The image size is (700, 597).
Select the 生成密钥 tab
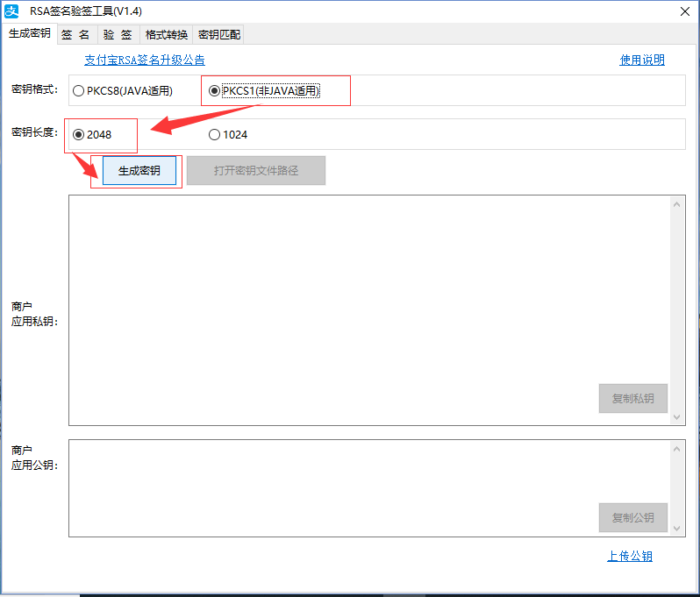pos(29,33)
